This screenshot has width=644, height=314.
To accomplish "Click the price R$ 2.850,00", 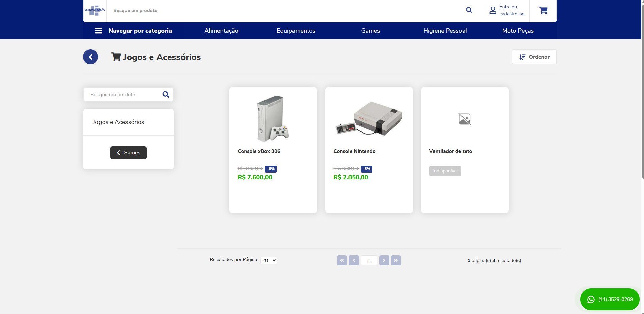I will [351, 177].
